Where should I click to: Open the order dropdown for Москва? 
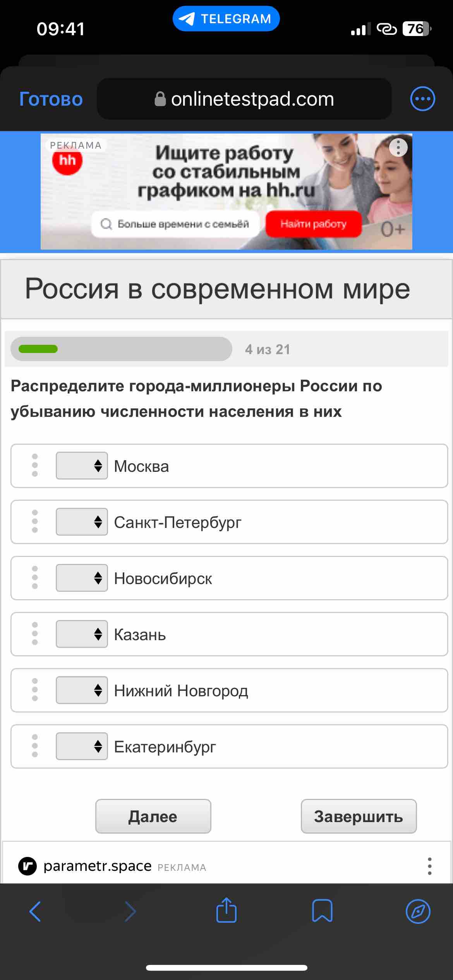click(82, 466)
